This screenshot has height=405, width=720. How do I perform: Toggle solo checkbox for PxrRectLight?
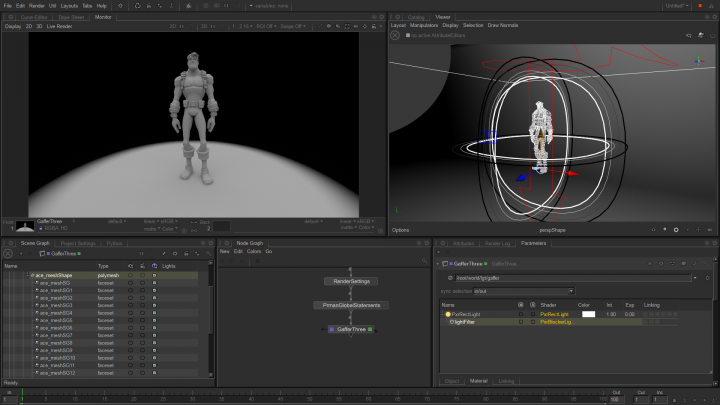click(x=531, y=314)
